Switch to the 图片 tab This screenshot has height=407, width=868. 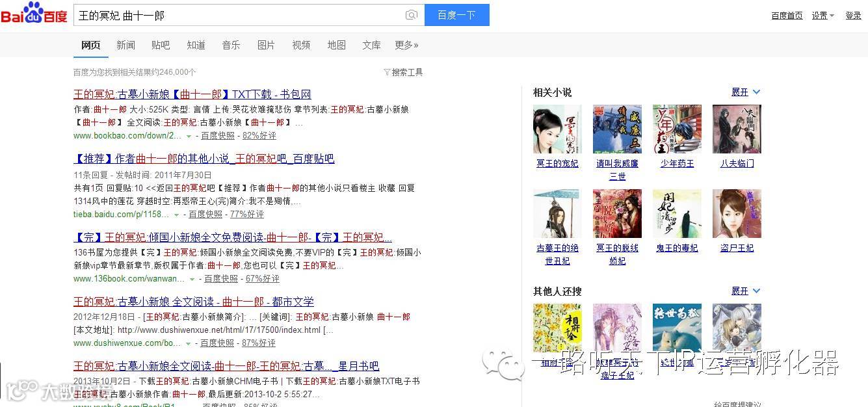coord(266,45)
